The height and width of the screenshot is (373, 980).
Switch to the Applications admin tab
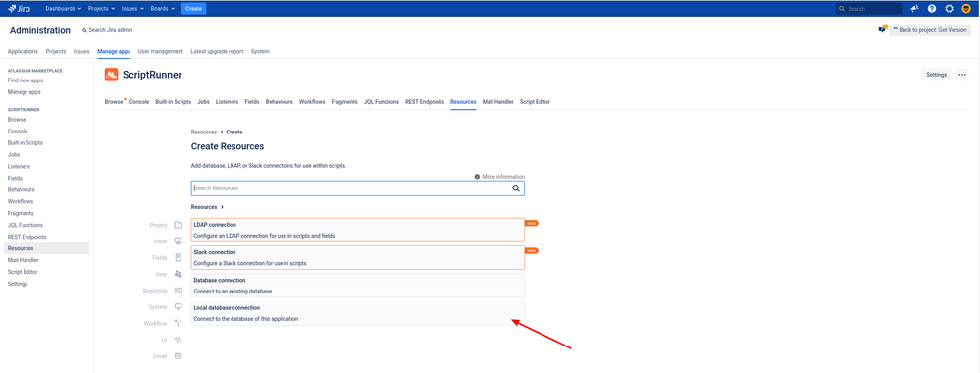[23, 51]
